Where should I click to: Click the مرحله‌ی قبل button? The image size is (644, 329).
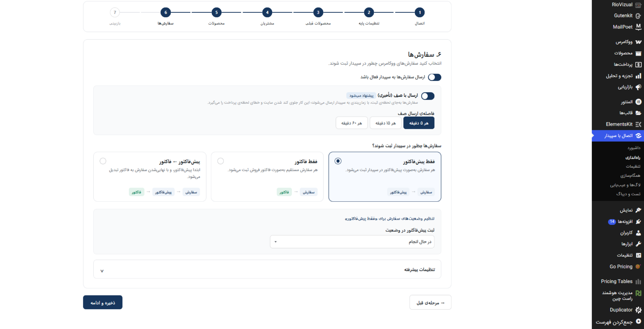pos(430,302)
